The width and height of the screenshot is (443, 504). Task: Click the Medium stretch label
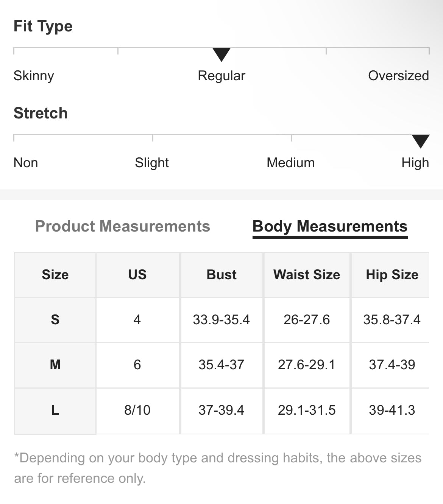point(290,163)
